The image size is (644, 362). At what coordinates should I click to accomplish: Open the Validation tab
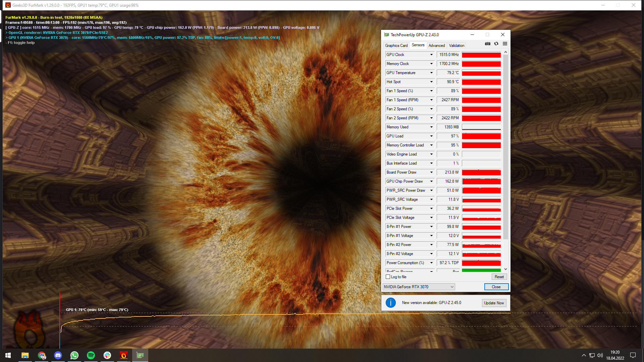[457, 46]
